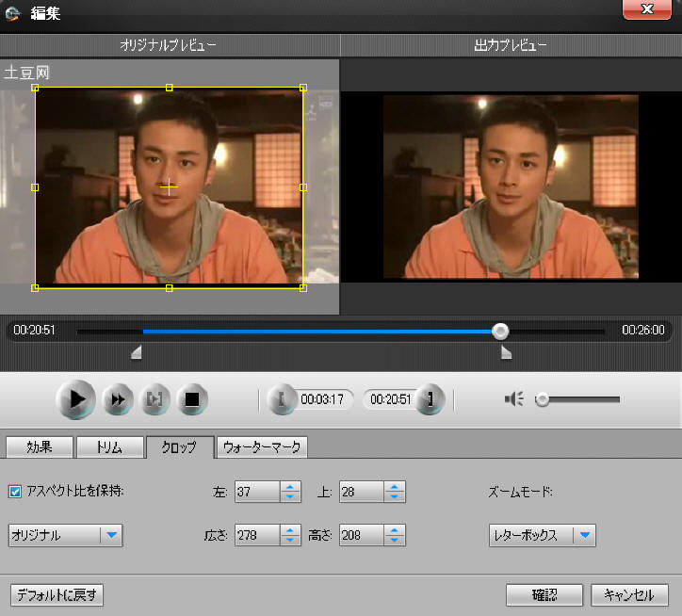Click the Stop button
This screenshot has width=682, height=616.
[x=192, y=399]
